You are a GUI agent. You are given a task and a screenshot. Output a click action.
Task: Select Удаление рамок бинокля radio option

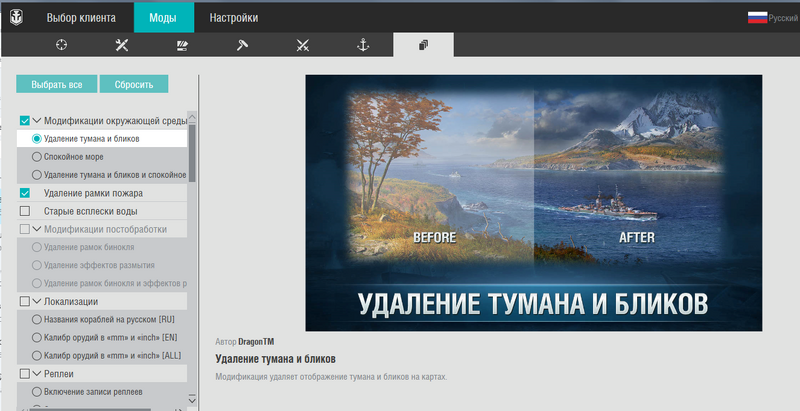[37, 247]
